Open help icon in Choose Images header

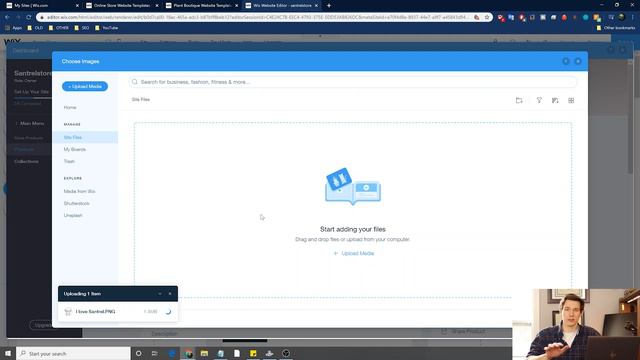click(x=566, y=61)
